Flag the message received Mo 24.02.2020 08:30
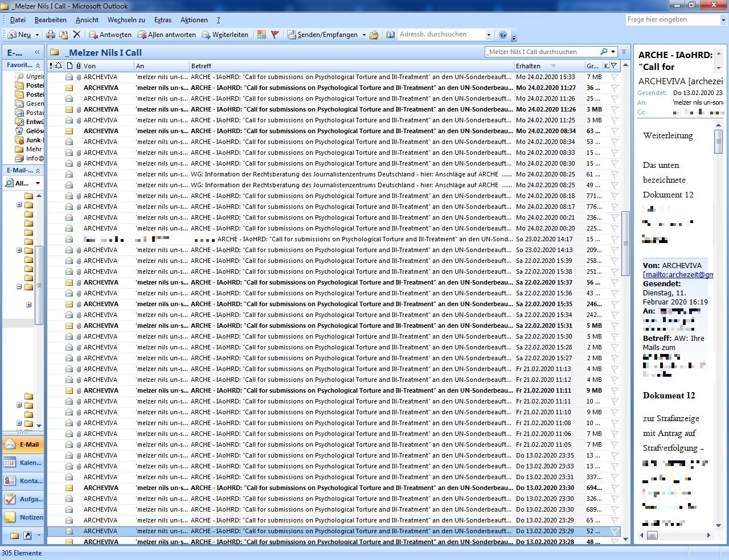 pos(615,163)
